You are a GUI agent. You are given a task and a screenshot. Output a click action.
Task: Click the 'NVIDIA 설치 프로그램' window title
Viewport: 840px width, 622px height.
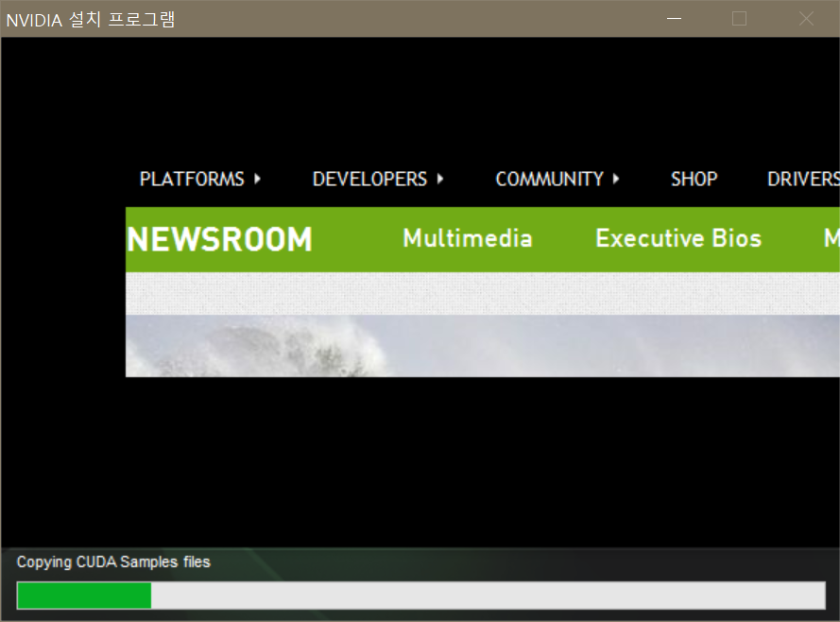(91, 20)
